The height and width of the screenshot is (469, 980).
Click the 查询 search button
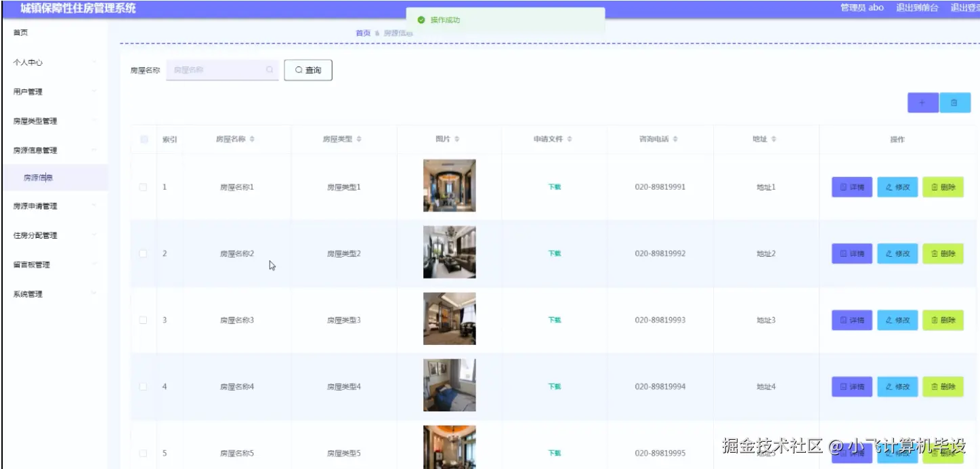308,70
